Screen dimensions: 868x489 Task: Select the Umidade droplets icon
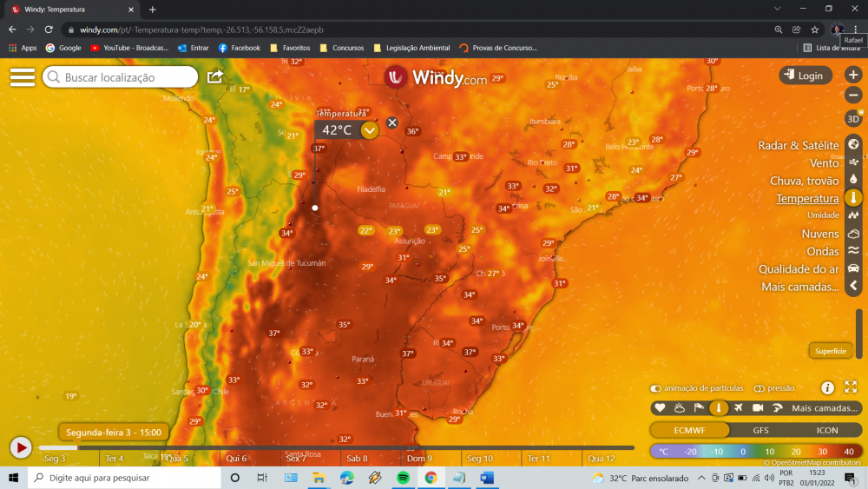point(853,215)
